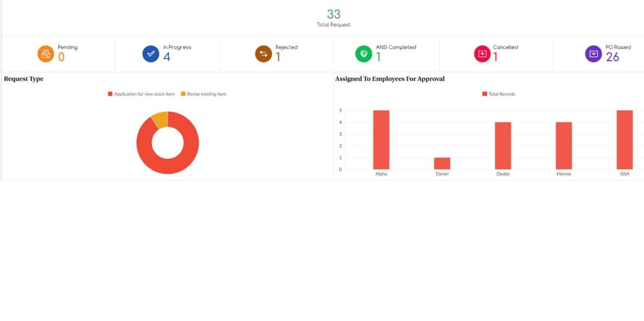Click the Daniel axis label
644x321 pixels.
[442, 174]
